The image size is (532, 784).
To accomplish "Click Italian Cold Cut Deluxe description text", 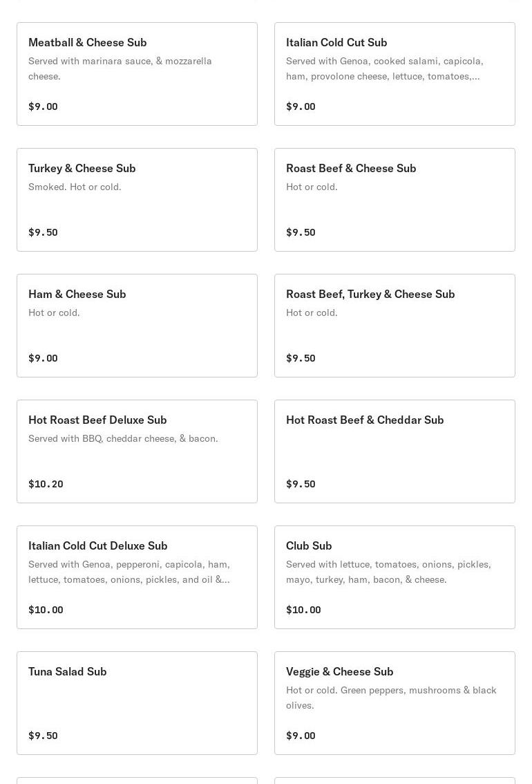I will click(x=129, y=572).
